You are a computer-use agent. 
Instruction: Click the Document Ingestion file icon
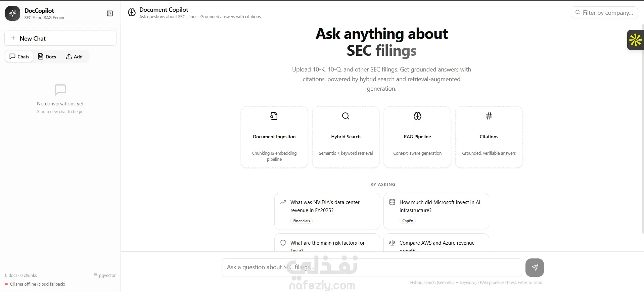[x=274, y=116]
